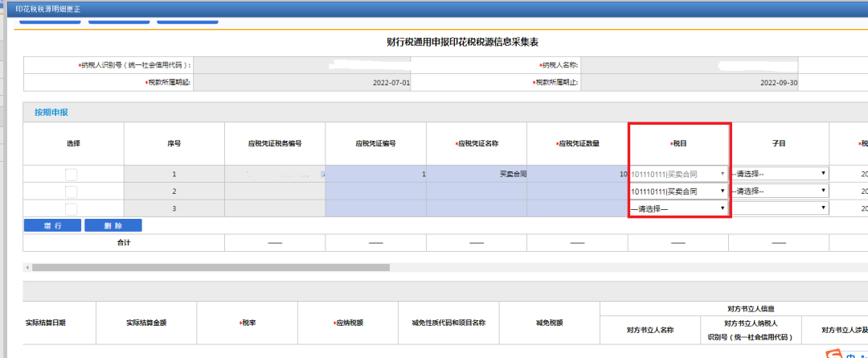Click the 应税凭证编号 cell in row 2
Image resolution: width=868 pixels, height=358 pixels.
(376, 191)
